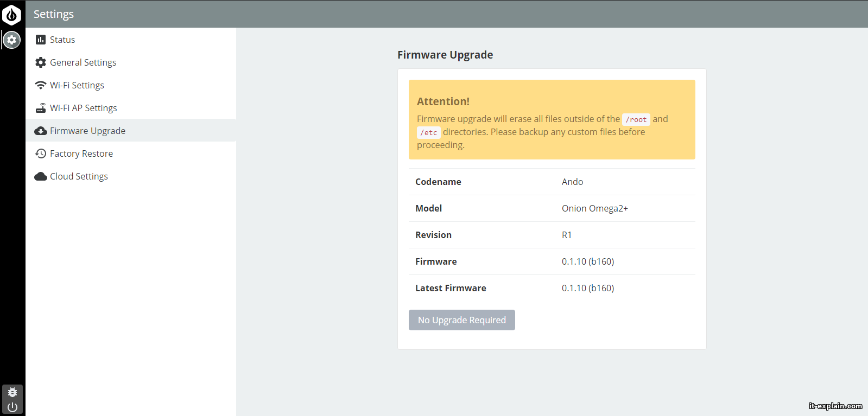This screenshot has width=868, height=416.
Task: Open General Settings from the sidebar
Action: point(83,62)
